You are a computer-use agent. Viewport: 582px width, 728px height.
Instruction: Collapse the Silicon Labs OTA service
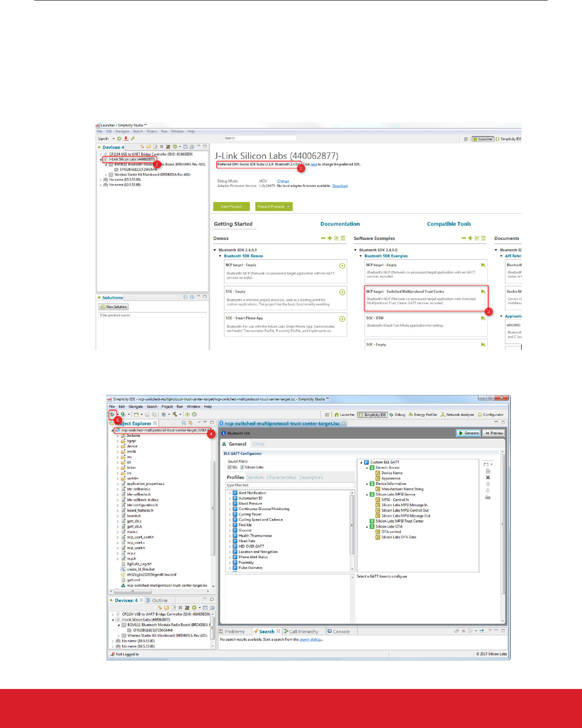(367, 526)
